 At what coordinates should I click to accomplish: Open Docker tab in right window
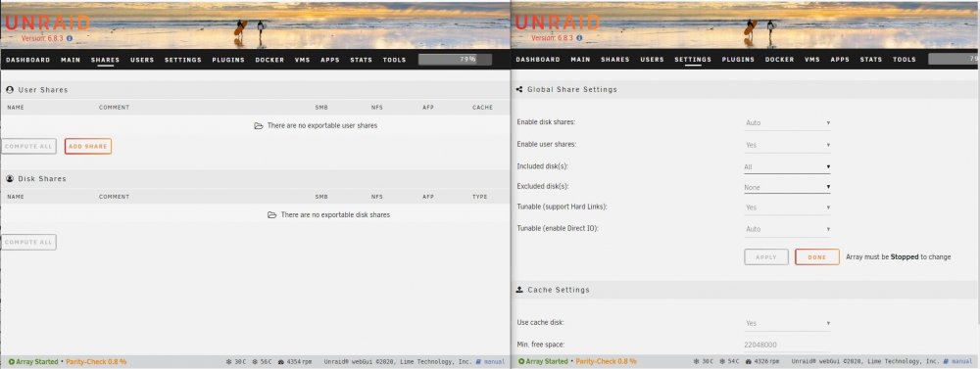tap(779, 60)
